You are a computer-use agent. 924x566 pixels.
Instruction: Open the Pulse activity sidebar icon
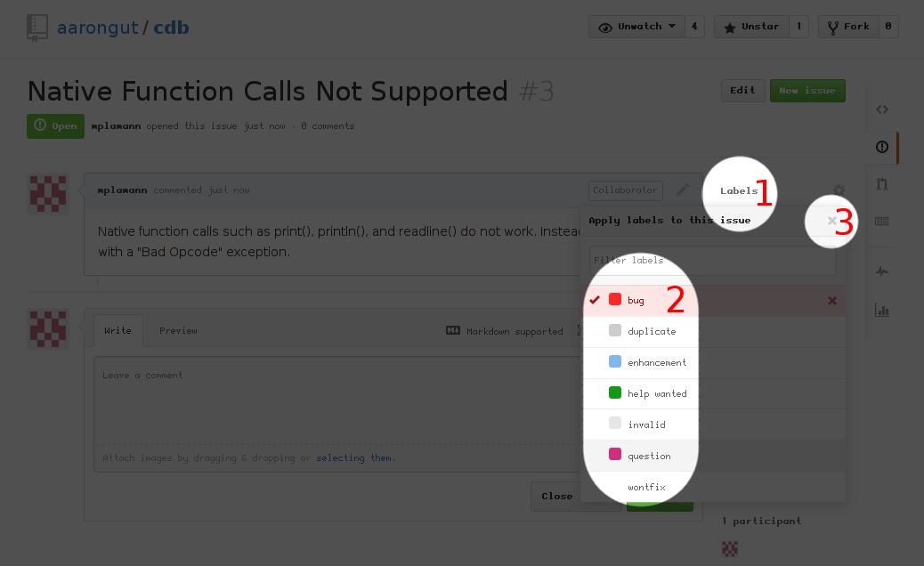click(882, 271)
